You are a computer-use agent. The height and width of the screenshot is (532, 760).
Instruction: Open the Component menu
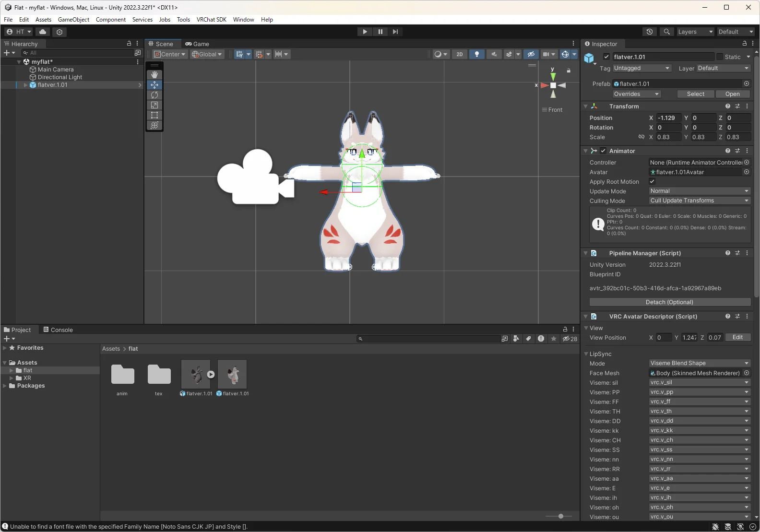pyautogui.click(x=111, y=20)
